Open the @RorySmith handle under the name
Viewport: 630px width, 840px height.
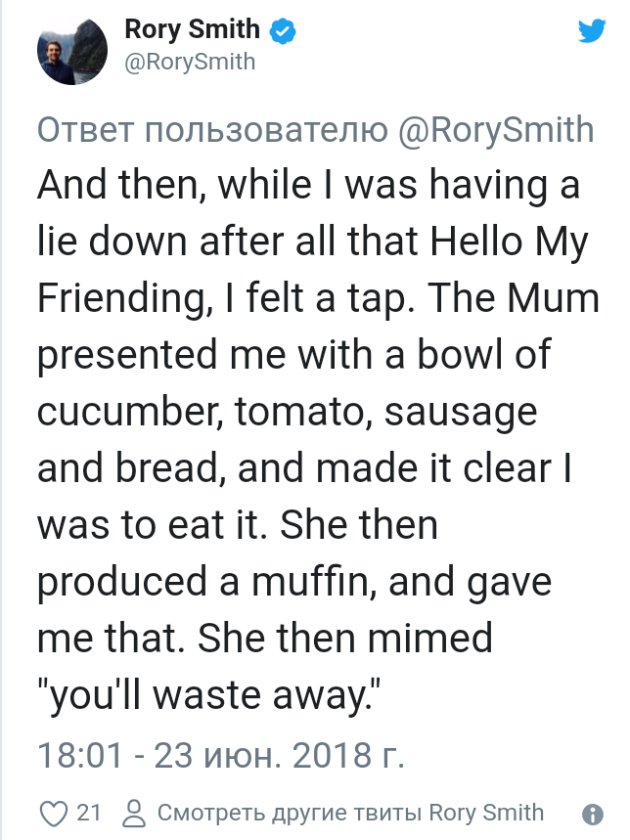190,62
